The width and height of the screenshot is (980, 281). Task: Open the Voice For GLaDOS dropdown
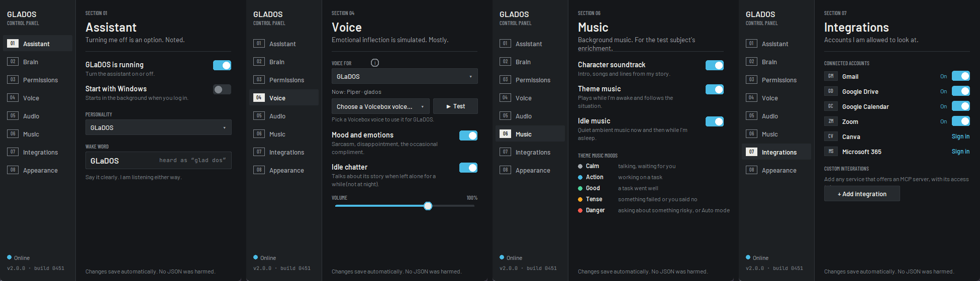coord(405,76)
